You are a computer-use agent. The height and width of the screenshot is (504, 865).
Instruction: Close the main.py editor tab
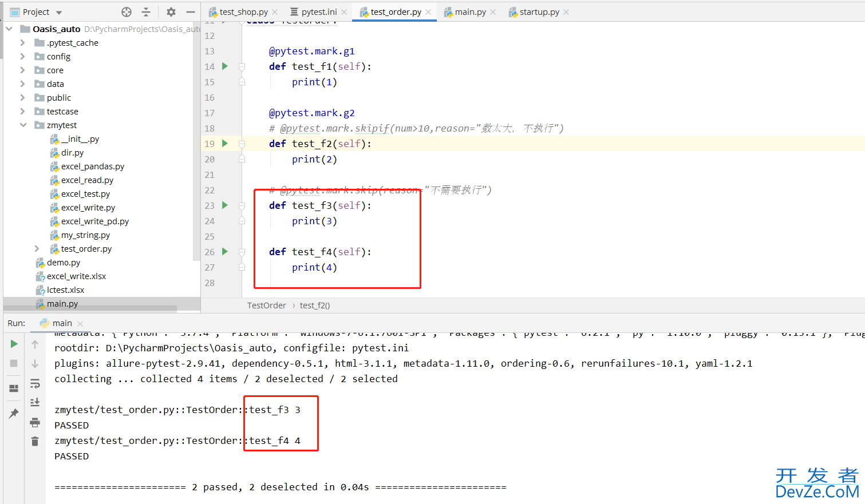pyautogui.click(x=493, y=12)
